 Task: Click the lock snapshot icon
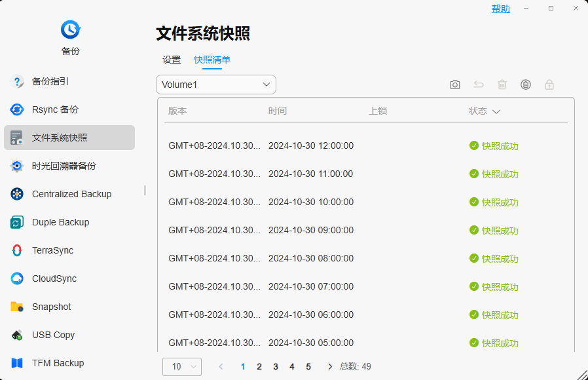[549, 85]
